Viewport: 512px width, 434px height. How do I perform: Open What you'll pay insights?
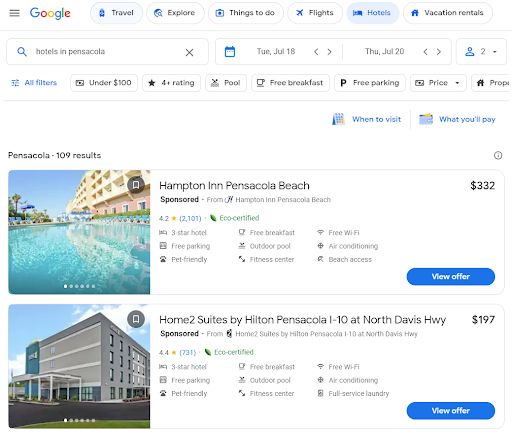tap(457, 119)
